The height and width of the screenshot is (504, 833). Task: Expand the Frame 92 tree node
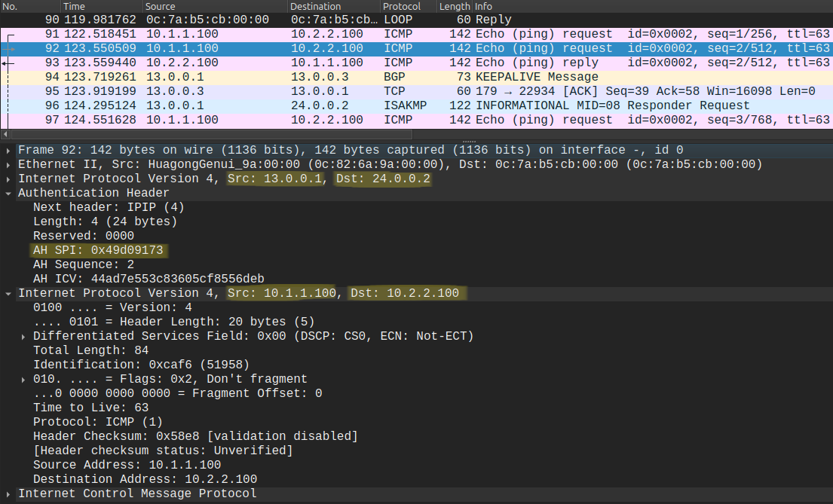click(8, 151)
